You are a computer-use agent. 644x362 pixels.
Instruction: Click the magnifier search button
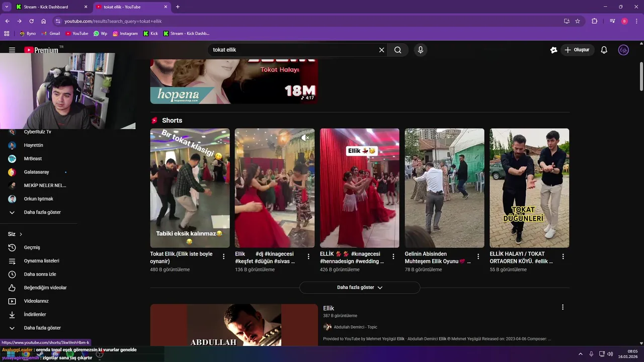(398, 50)
